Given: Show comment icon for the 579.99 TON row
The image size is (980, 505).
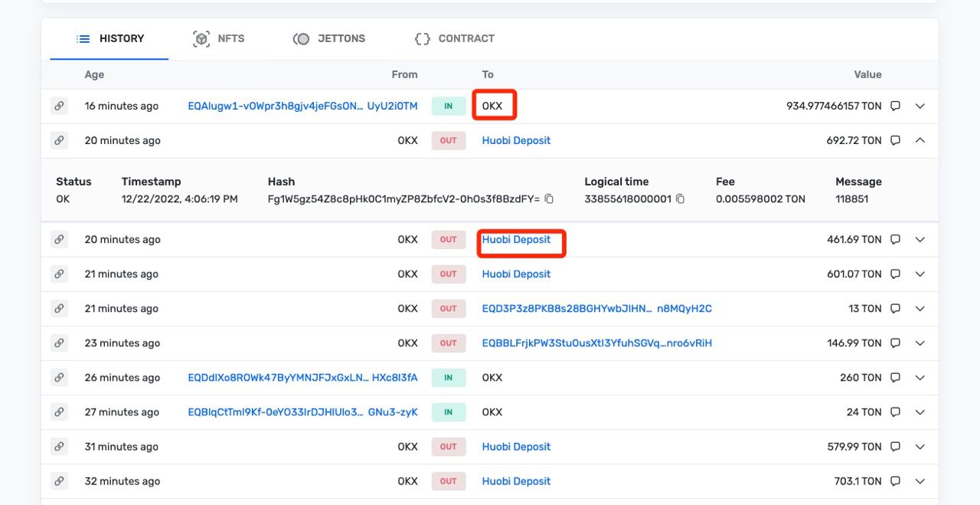Looking at the screenshot, I should pos(895,447).
